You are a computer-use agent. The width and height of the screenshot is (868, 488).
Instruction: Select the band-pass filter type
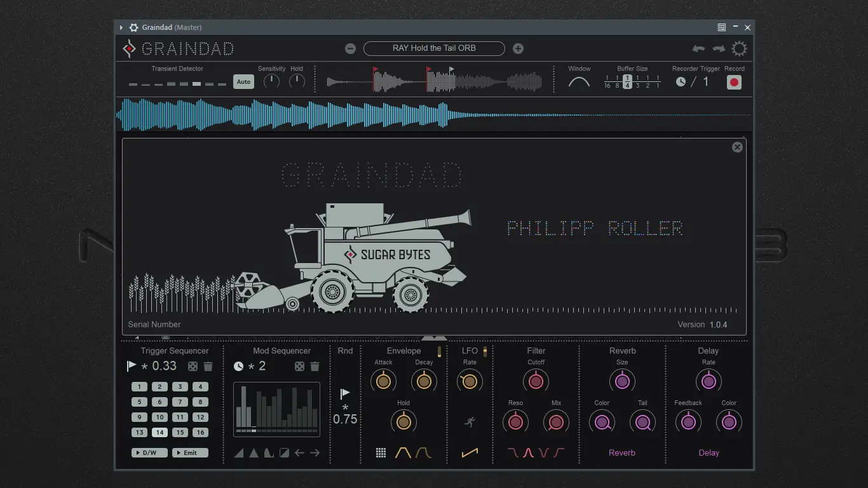tap(528, 453)
